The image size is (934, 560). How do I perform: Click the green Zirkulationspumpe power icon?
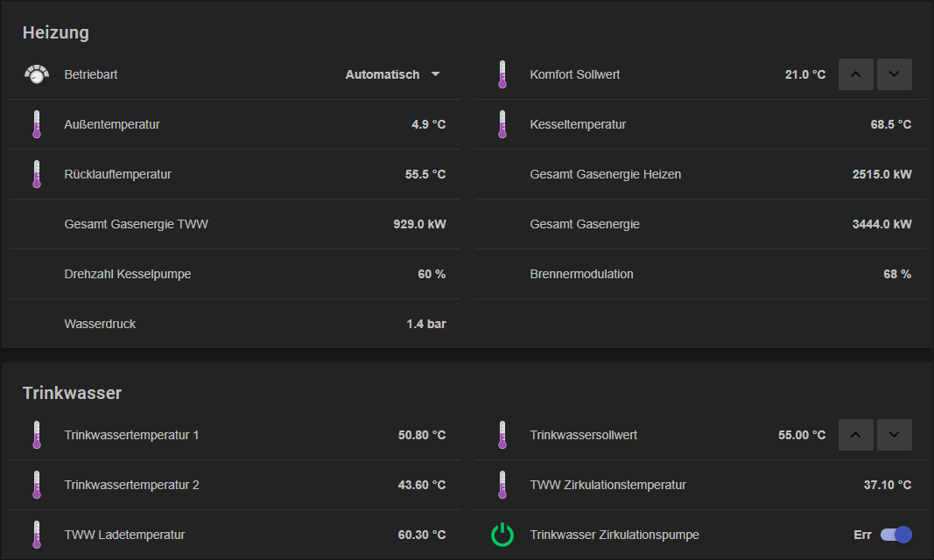(502, 535)
